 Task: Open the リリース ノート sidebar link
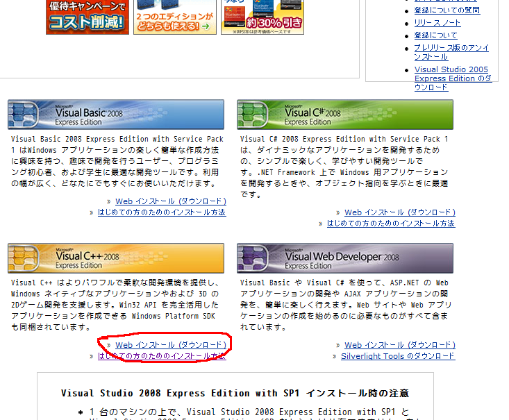pos(437,23)
